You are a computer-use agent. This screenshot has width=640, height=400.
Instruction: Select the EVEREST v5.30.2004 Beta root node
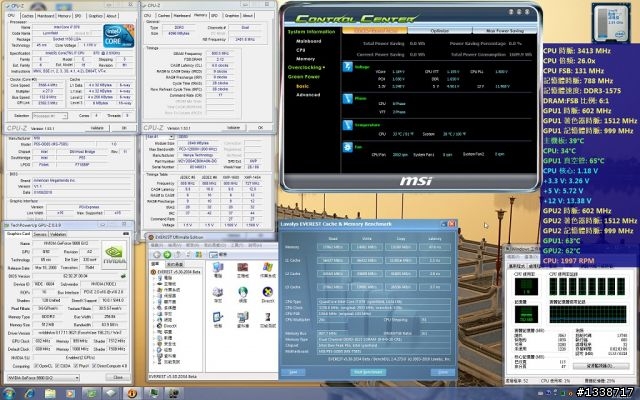[179, 272]
